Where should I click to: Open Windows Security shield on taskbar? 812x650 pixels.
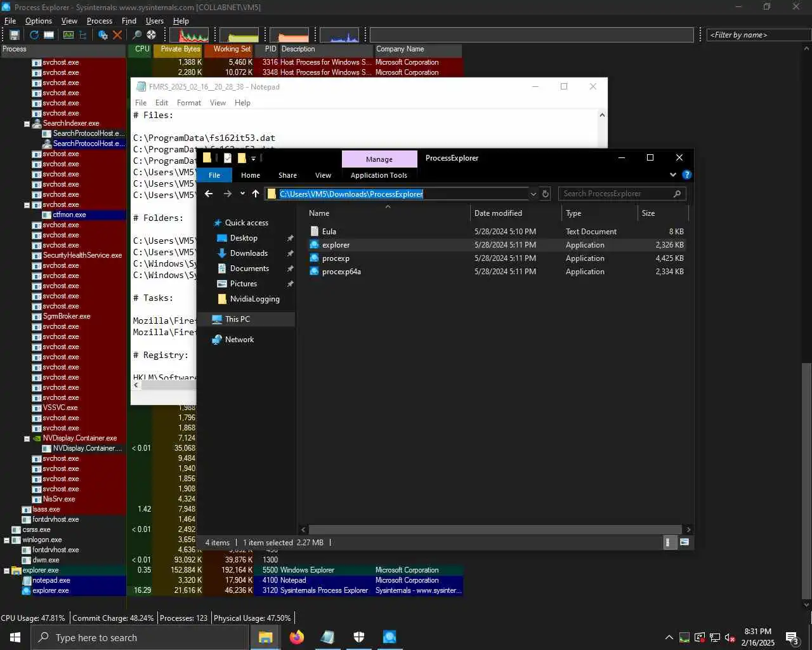[358, 637]
